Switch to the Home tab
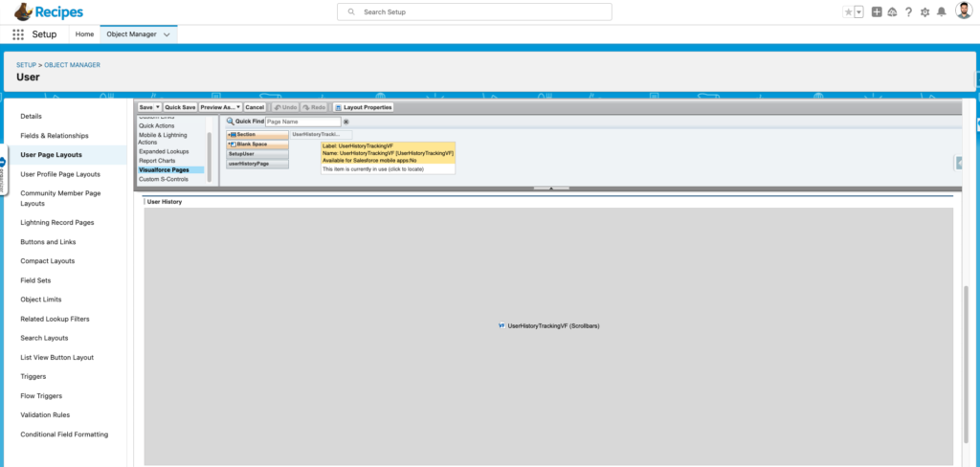The image size is (980, 467). point(84,34)
